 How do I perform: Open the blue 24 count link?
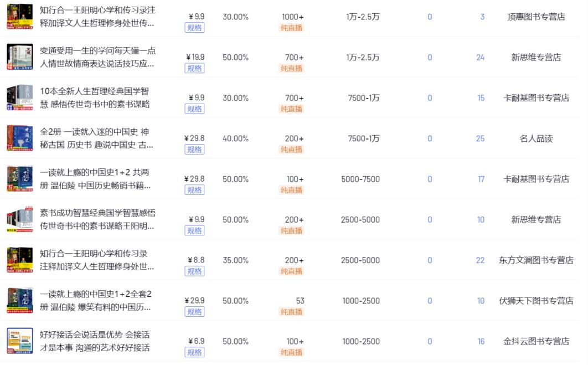(480, 57)
